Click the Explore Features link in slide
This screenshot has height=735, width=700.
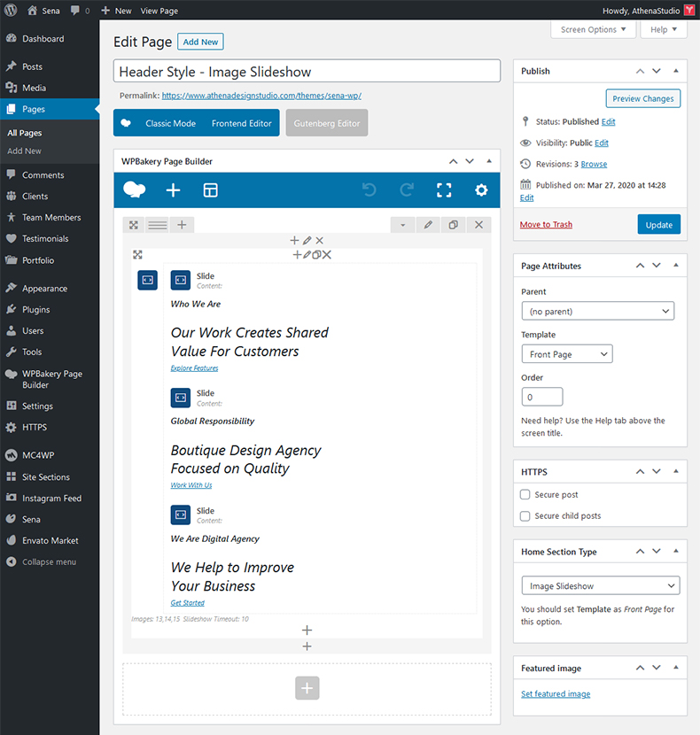click(x=194, y=368)
